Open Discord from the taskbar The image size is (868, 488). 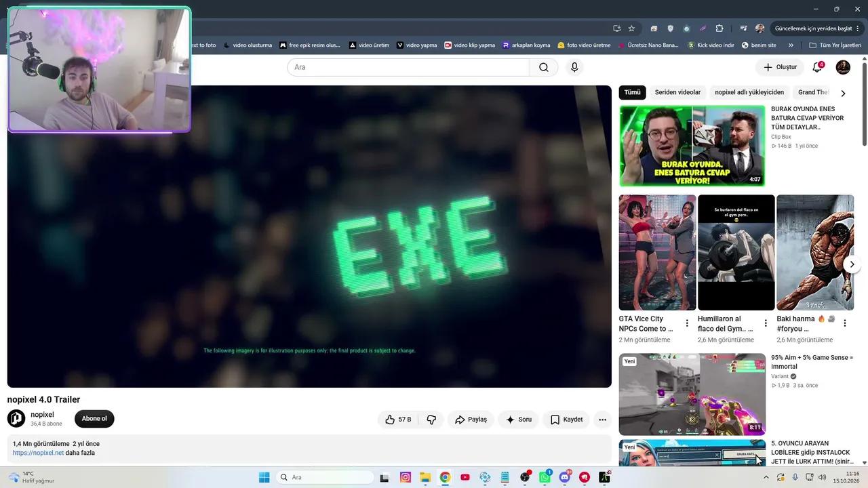pyautogui.click(x=565, y=477)
